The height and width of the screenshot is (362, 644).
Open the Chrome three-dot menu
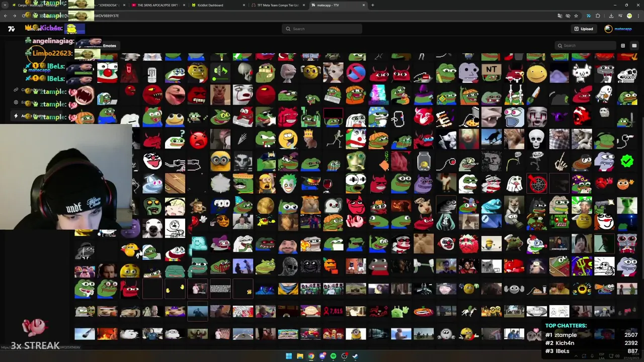(x=638, y=16)
